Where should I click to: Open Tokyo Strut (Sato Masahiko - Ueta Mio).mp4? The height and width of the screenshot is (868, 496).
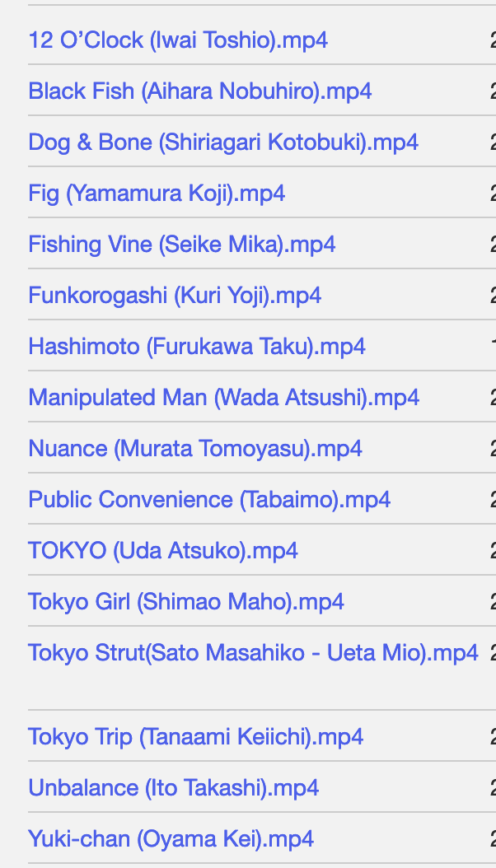(x=253, y=653)
